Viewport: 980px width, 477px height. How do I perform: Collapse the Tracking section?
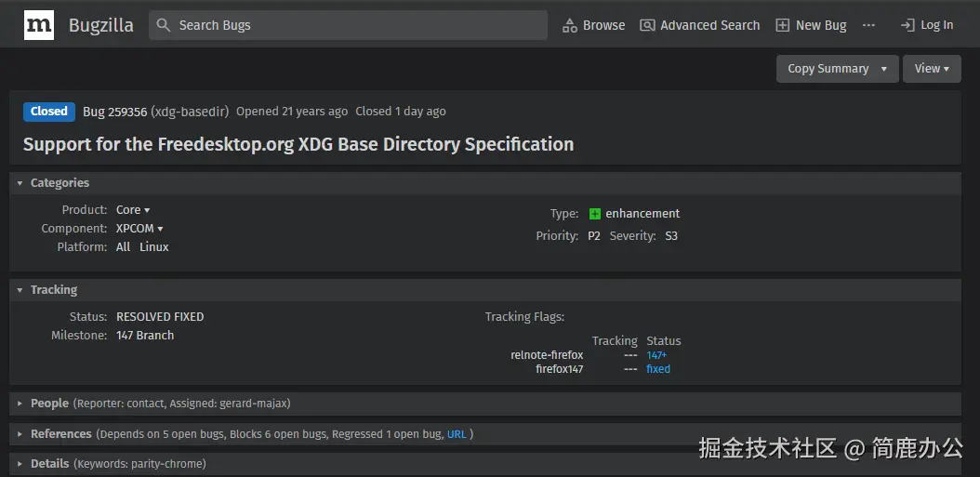point(20,290)
